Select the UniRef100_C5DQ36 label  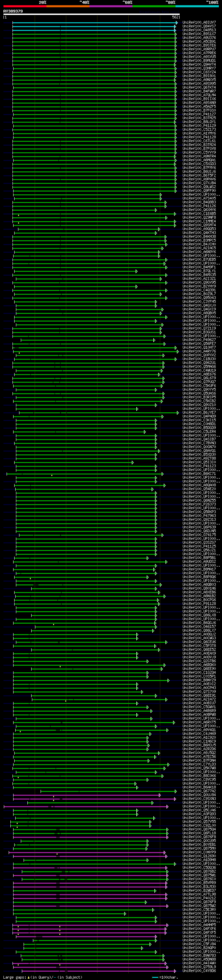199,867
